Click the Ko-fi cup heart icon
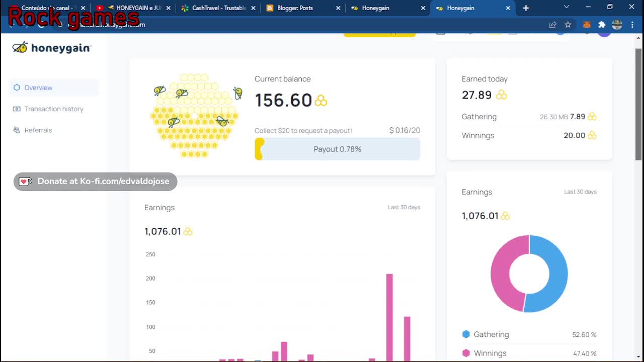Screen dimensions: 644x362 (26, 182)
